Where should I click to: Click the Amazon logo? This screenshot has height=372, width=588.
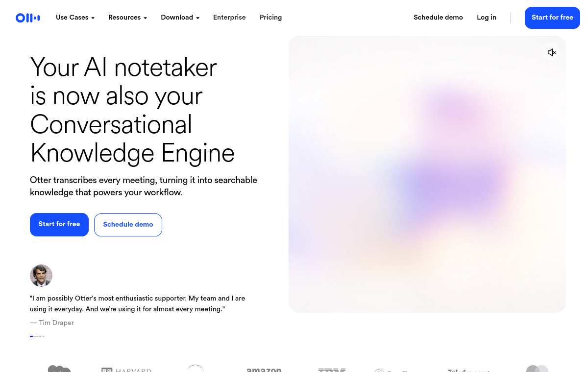point(264,370)
